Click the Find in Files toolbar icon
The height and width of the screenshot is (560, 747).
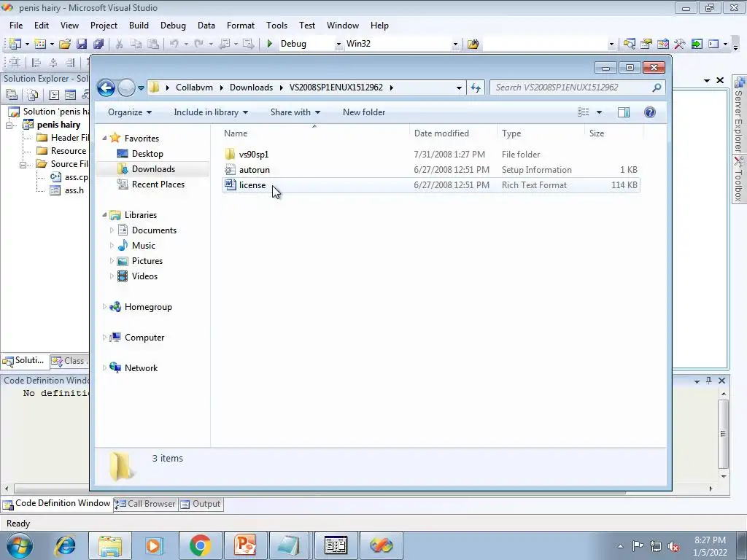tap(473, 44)
